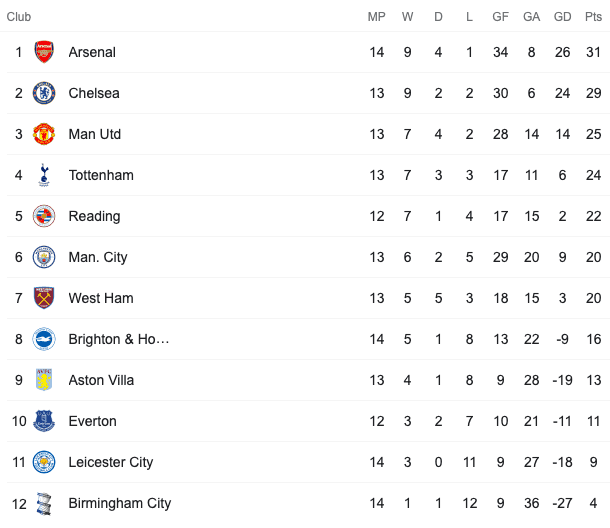610x528 pixels.
Task: Click the Pts column header
Action: coord(593,17)
